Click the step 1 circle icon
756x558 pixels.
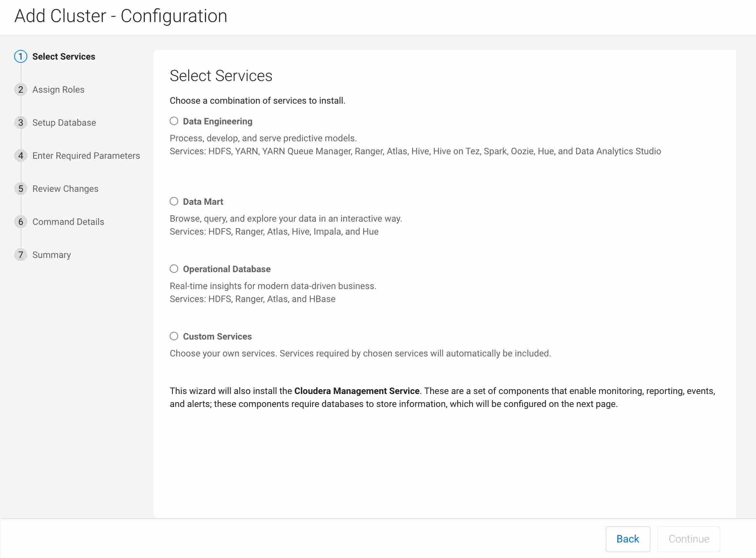21,56
